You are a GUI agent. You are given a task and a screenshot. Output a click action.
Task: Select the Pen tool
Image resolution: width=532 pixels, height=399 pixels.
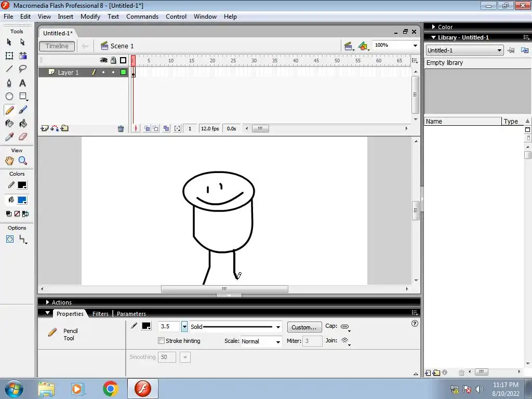(x=9, y=83)
